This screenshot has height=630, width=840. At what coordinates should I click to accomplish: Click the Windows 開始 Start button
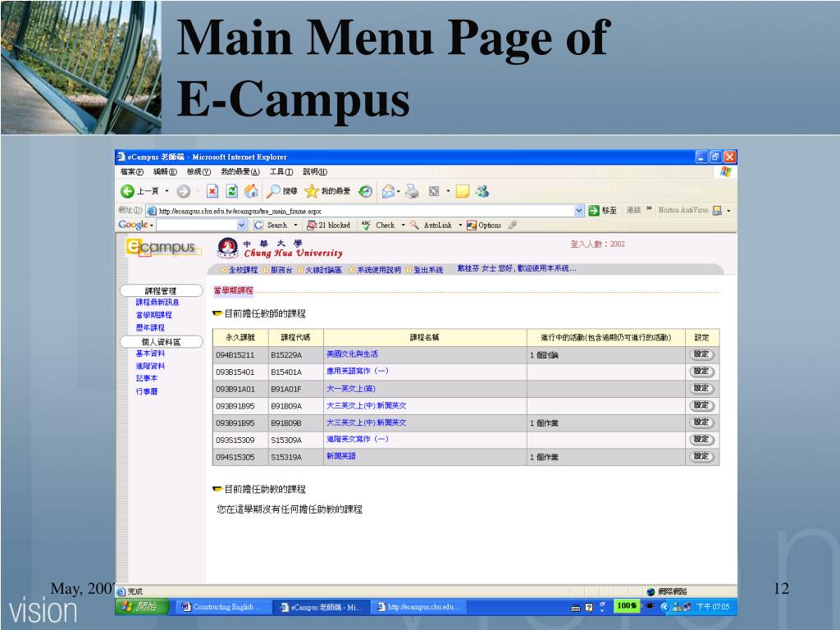[141, 606]
